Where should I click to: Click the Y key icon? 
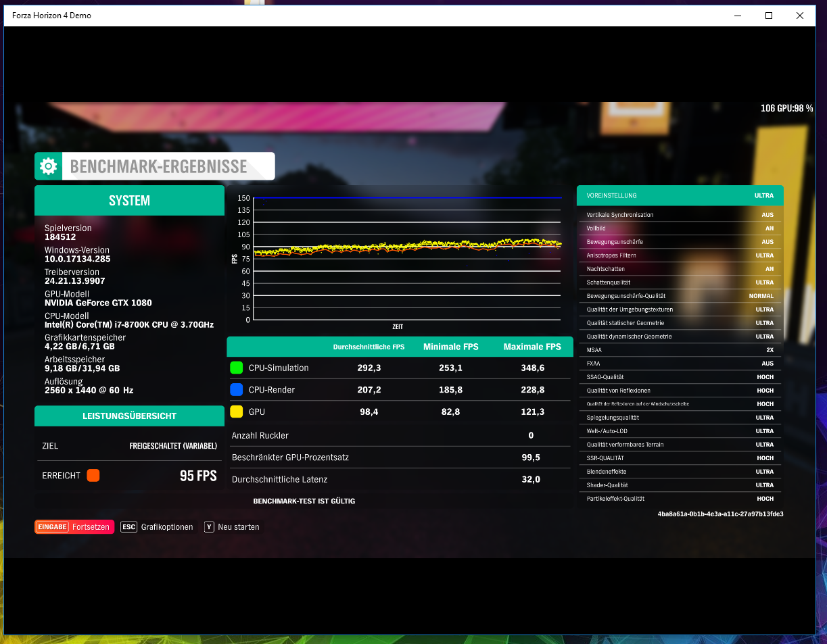[x=209, y=527]
